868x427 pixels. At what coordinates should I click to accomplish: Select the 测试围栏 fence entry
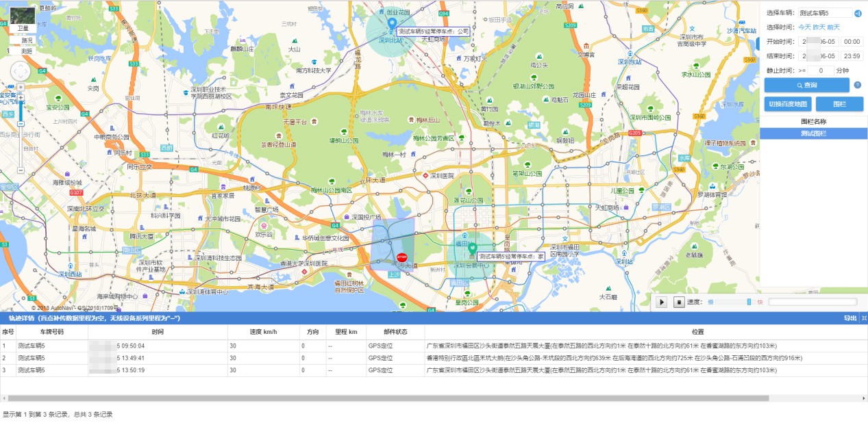pos(814,134)
